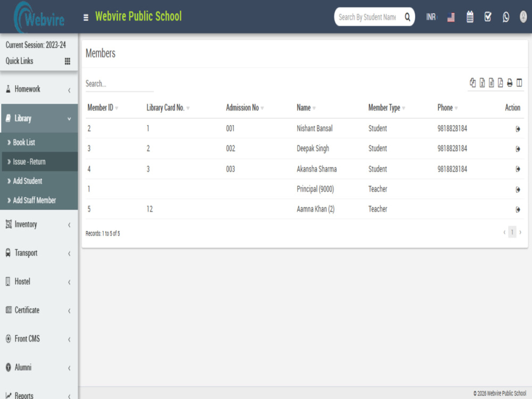Sort by Member Type column
This screenshot has height=399, width=532.
[386, 108]
